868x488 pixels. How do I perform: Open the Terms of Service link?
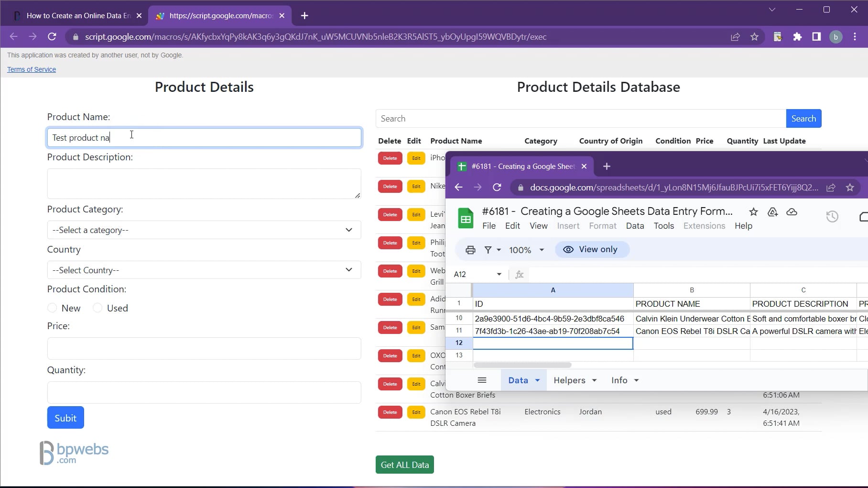(32, 69)
